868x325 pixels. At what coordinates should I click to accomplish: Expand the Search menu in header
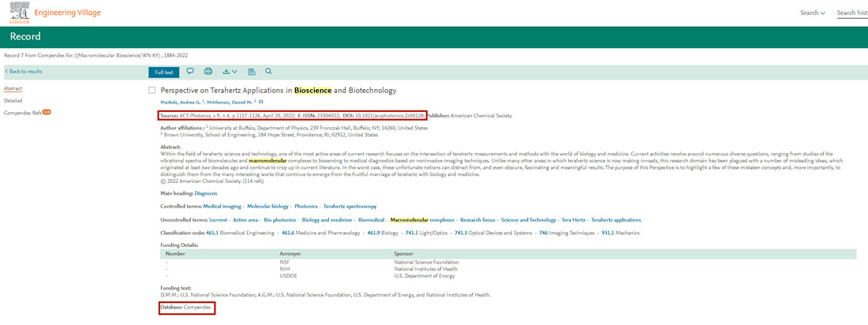(x=812, y=13)
